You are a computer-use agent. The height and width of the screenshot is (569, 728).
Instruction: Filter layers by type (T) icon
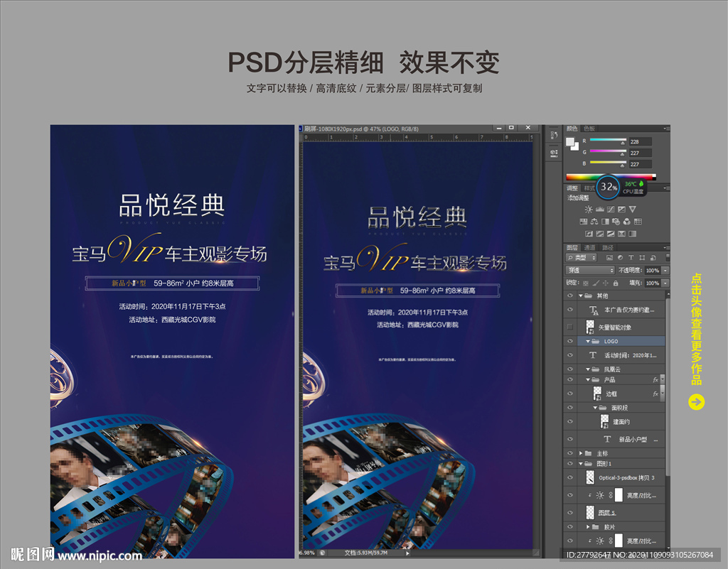(631, 257)
